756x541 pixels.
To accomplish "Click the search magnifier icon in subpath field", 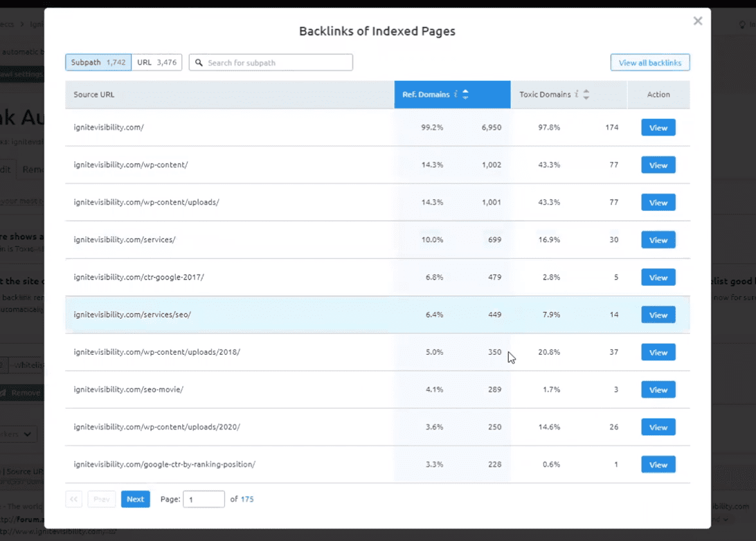I will coord(199,63).
